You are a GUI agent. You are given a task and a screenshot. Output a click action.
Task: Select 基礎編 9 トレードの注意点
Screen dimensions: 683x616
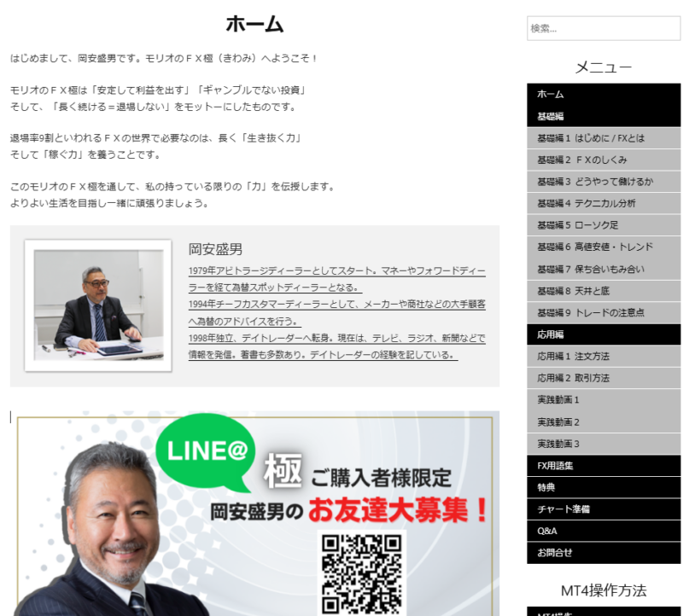click(604, 312)
